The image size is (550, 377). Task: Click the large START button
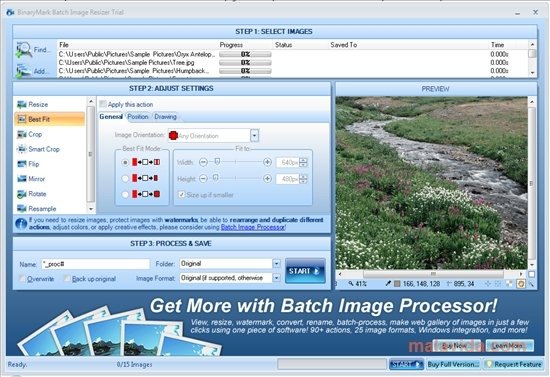[x=305, y=271]
